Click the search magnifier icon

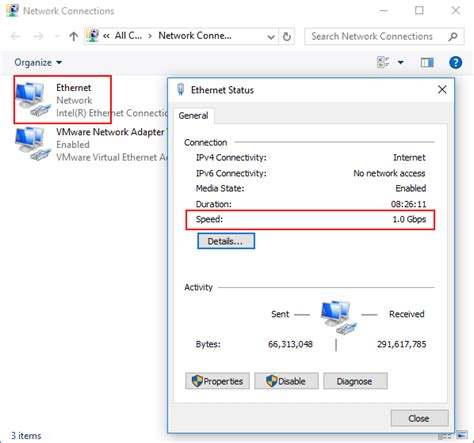point(453,36)
